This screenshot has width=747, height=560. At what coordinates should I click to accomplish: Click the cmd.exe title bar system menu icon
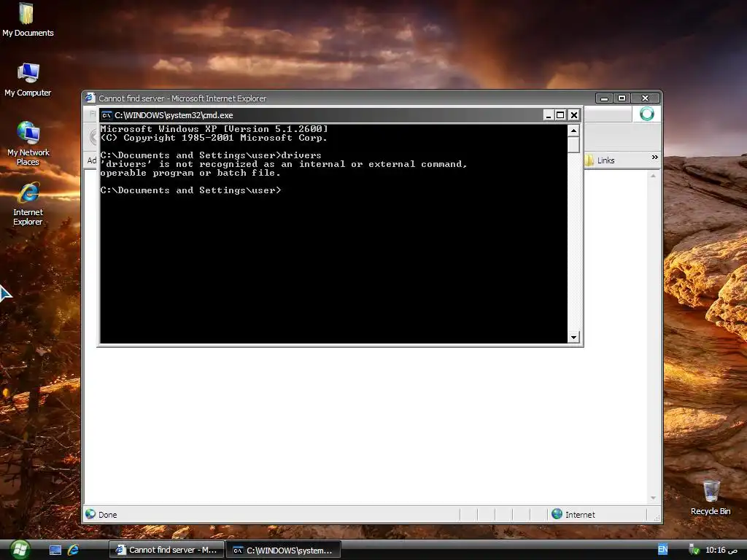pos(107,115)
